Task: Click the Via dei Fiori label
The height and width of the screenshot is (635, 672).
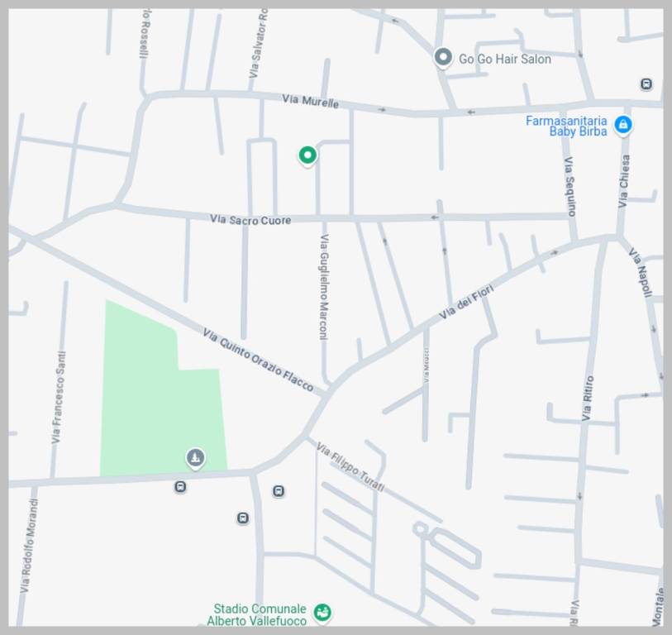Action: [466, 303]
